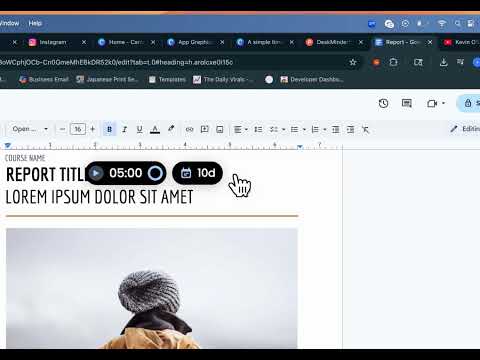Click the Wi-Fi menu bar icon
This screenshot has width=480, height=360.
coord(442,24)
